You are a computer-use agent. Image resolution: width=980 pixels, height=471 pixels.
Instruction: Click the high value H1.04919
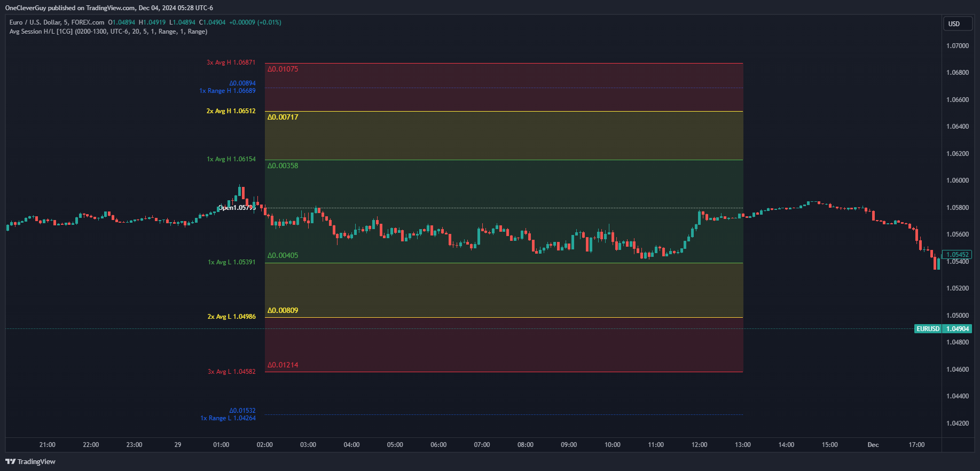(152, 22)
